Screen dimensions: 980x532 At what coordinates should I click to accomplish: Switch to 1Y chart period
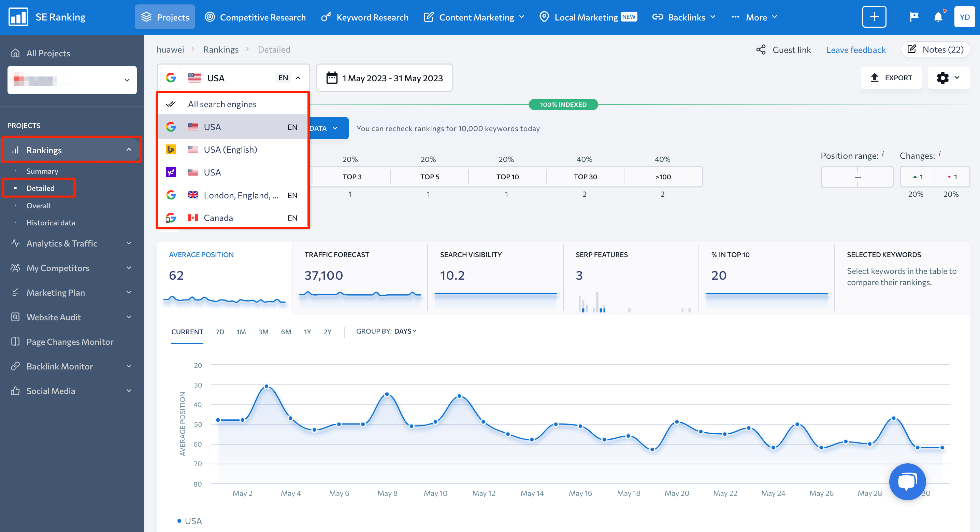[x=307, y=332]
